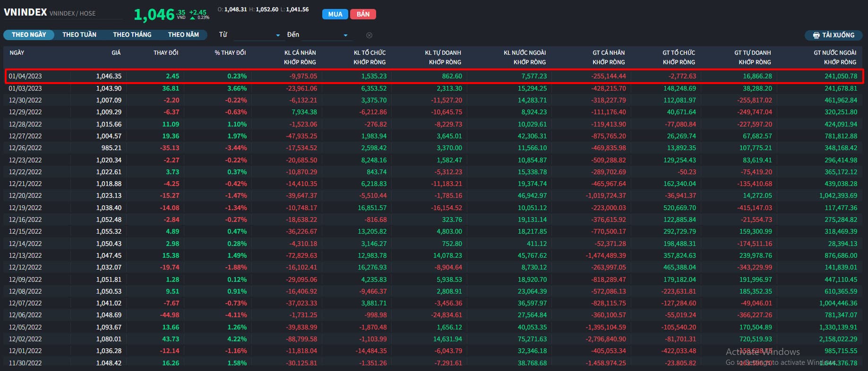Select the highlighted 01/04/2023 row
The width and height of the screenshot is (868, 371).
pyautogui.click(x=25, y=76)
